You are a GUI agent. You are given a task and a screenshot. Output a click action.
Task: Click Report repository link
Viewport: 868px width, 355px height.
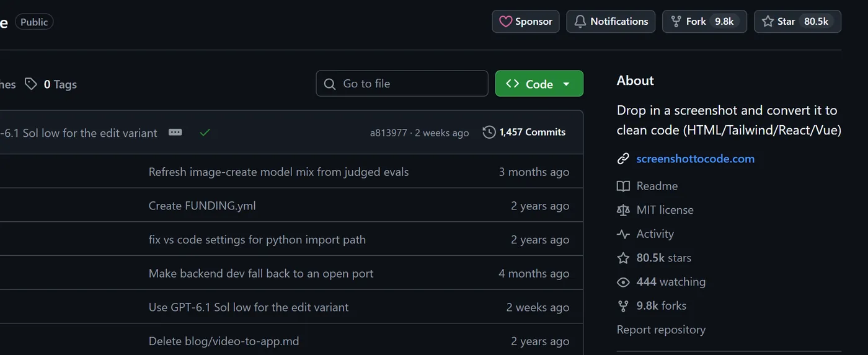661,330
